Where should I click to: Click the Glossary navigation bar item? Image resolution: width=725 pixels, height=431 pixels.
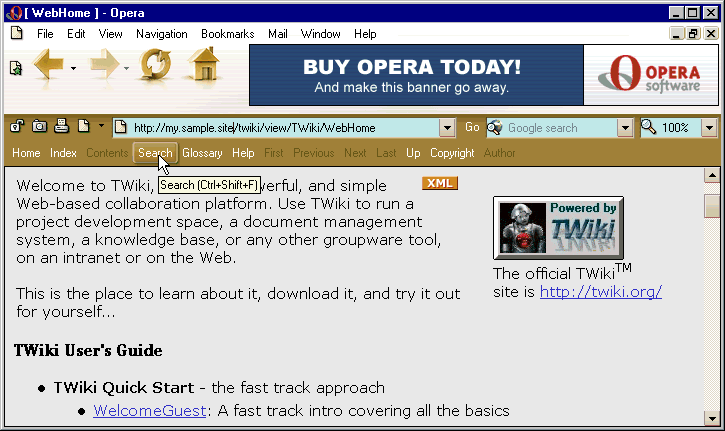[x=202, y=153]
